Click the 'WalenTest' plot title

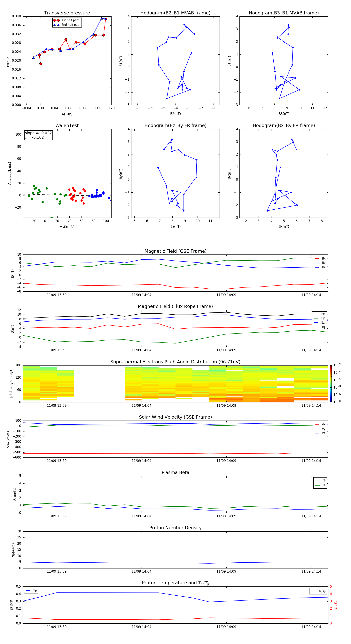pyautogui.click(x=67, y=125)
